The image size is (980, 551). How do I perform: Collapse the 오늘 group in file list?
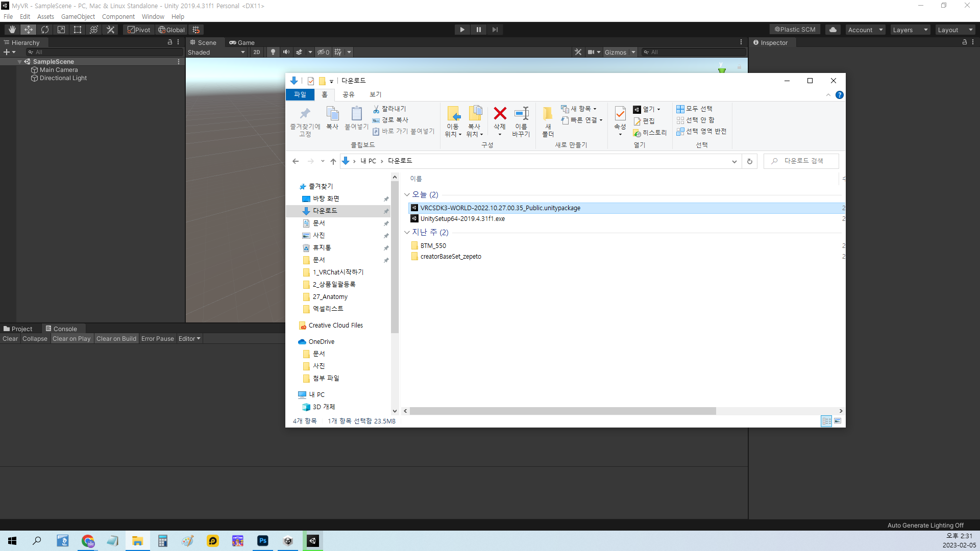[407, 194]
